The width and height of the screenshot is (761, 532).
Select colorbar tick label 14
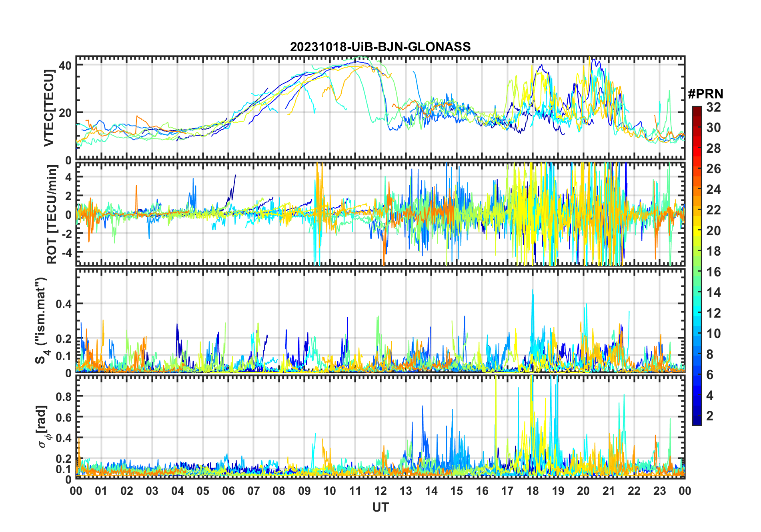(713, 292)
